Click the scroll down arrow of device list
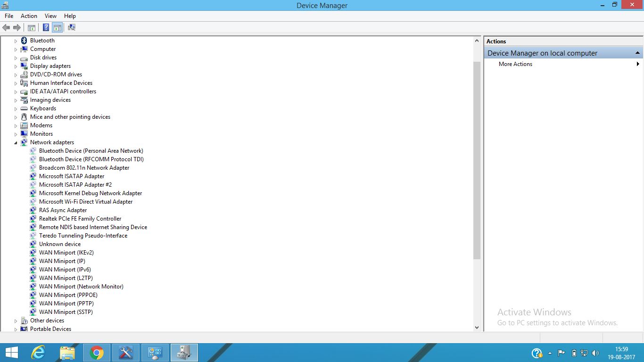This screenshot has width=644, height=362. (477, 327)
